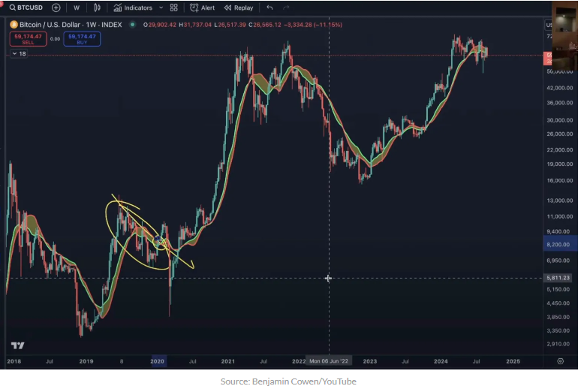This screenshot has width=581, height=392.
Task: Open the Indicators menu
Action: (133, 8)
